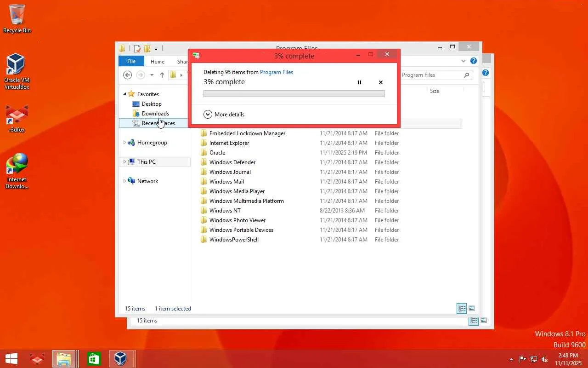588x368 pixels.
Task: Click the Forward arrow in Explorer
Action: tap(141, 75)
